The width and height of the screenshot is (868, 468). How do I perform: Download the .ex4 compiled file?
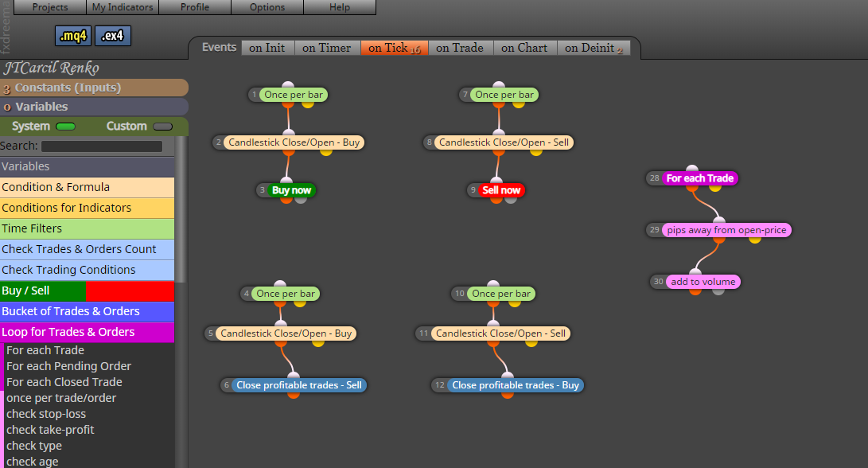tap(113, 36)
